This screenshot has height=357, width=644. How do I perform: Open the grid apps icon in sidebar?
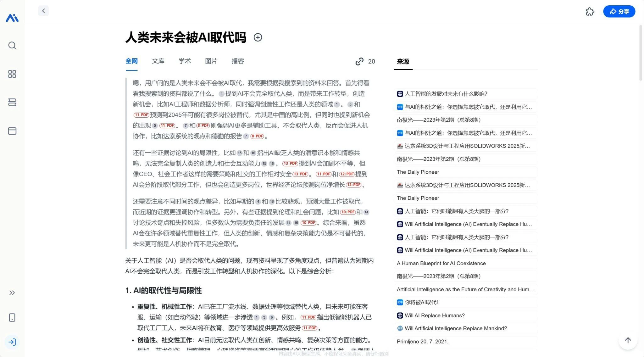coord(12,74)
